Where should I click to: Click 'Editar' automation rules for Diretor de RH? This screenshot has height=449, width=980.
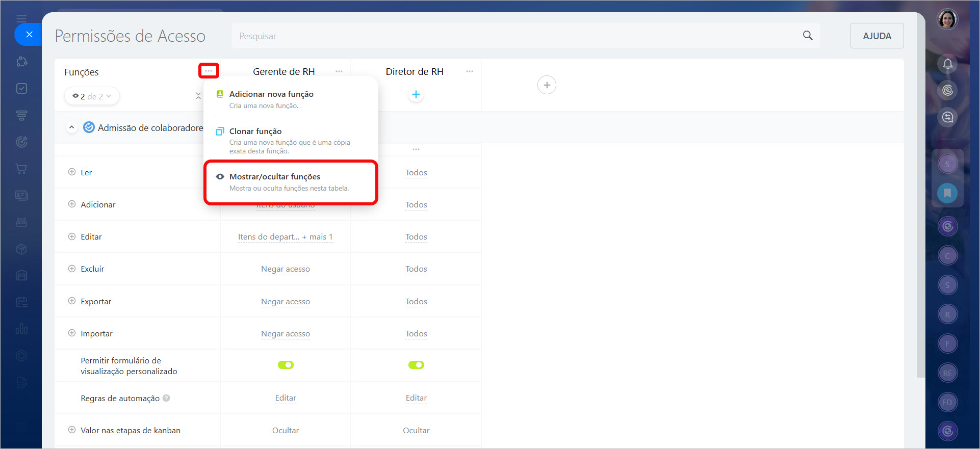tap(416, 398)
